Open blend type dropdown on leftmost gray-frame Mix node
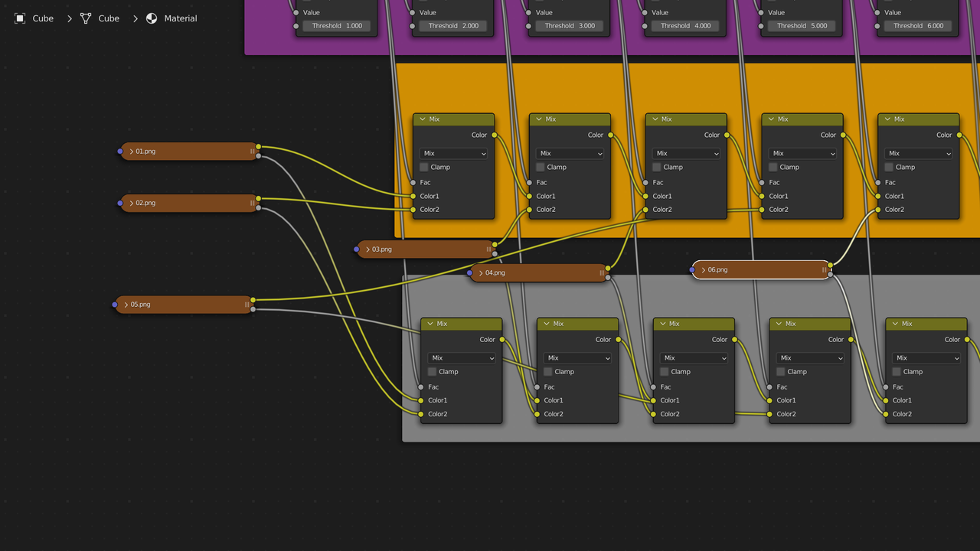The width and height of the screenshot is (980, 551). point(462,358)
